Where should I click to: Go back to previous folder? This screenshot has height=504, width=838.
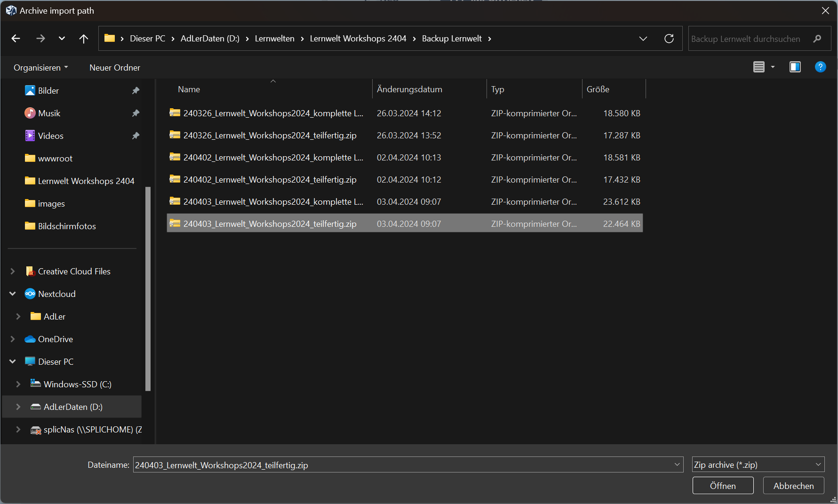[x=16, y=39]
